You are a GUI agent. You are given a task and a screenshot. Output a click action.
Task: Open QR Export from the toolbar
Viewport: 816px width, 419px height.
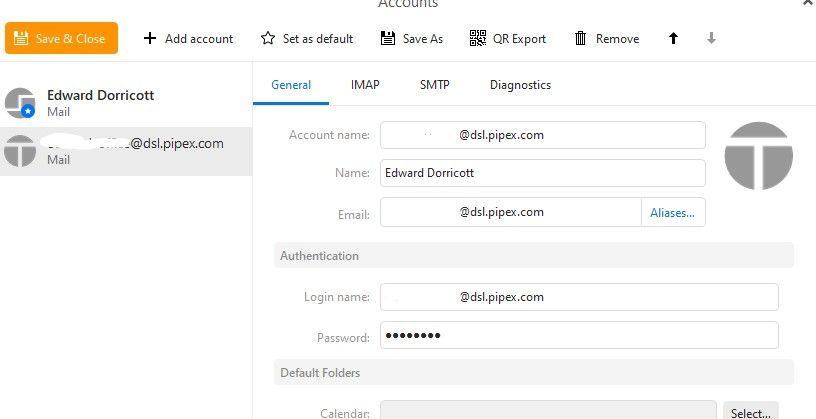[x=507, y=39]
